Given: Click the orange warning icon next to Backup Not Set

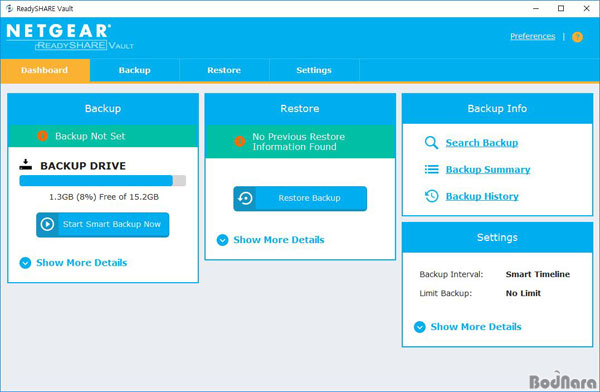Looking at the screenshot, I should (x=42, y=136).
